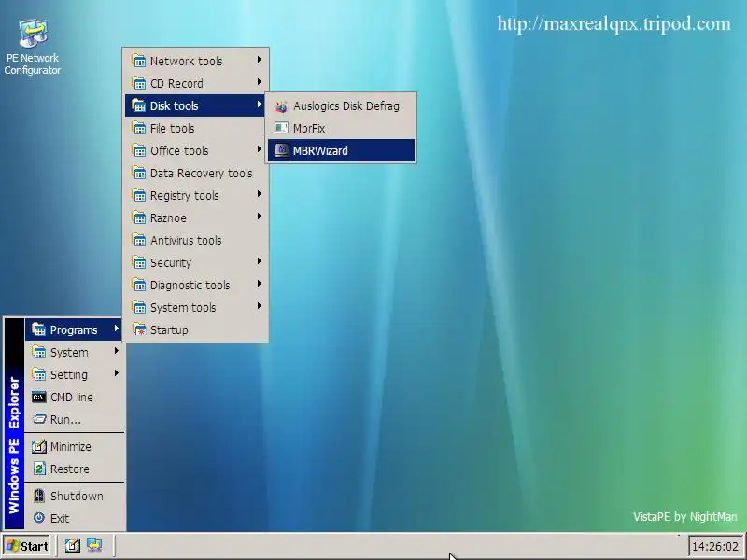Expand the Network tools submenu arrow
Image resolution: width=747 pixels, height=560 pixels.
pos(260,60)
